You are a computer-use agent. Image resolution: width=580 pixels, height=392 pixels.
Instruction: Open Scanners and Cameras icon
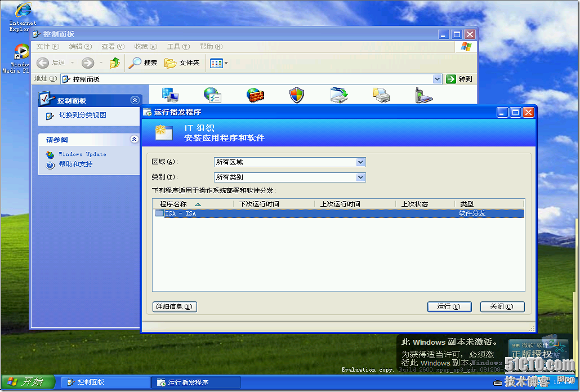click(x=339, y=95)
